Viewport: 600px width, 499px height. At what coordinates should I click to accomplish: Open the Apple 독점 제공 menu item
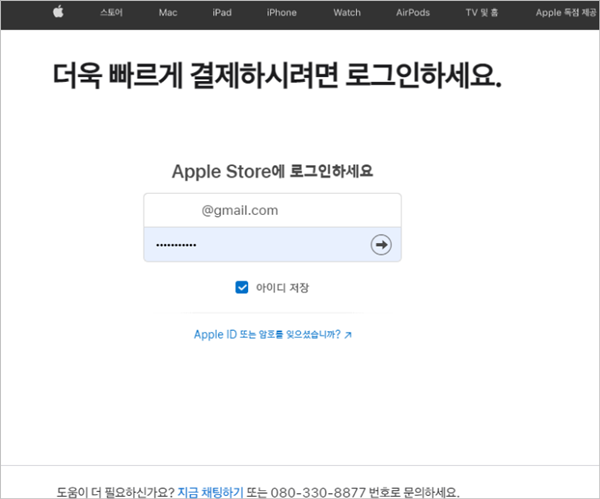(x=566, y=13)
